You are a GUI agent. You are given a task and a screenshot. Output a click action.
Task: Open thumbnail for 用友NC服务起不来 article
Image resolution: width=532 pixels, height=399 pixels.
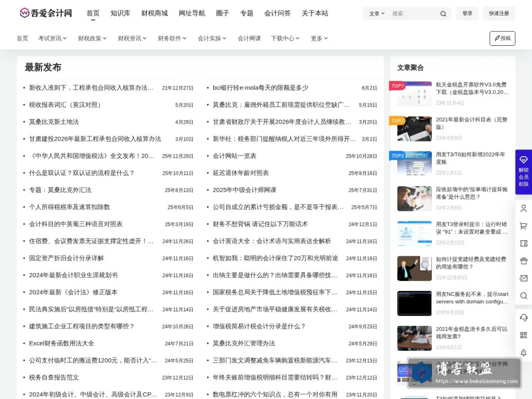point(415,303)
